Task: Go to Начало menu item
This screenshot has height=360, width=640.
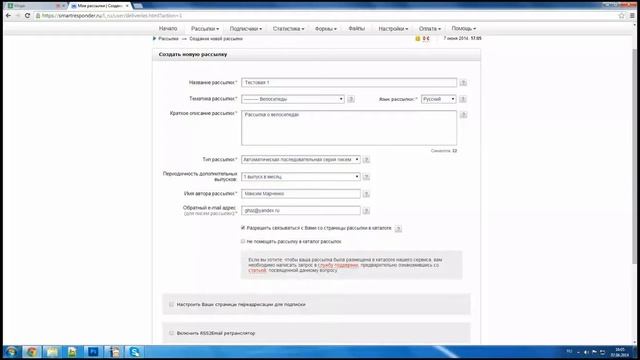Action: 168,29
